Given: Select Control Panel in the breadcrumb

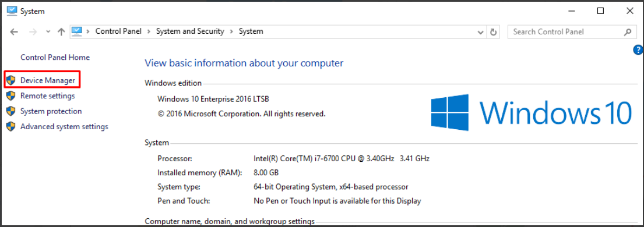Looking at the screenshot, I should [118, 31].
